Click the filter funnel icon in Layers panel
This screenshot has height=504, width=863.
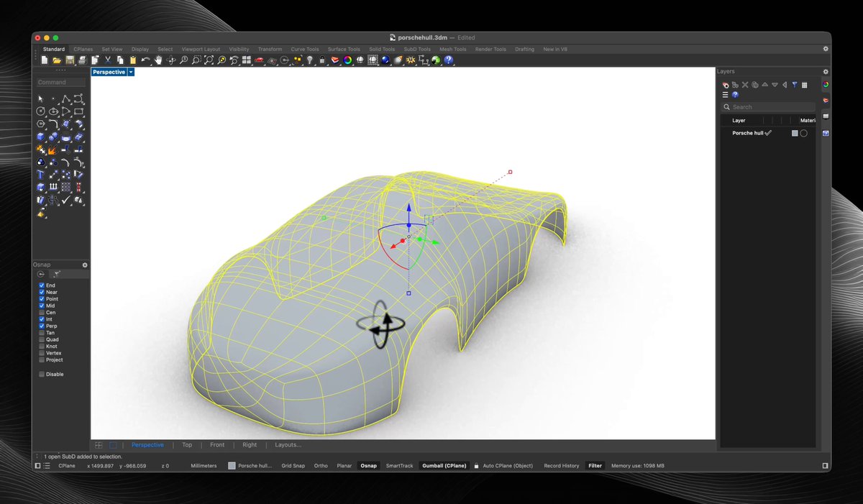click(x=795, y=85)
